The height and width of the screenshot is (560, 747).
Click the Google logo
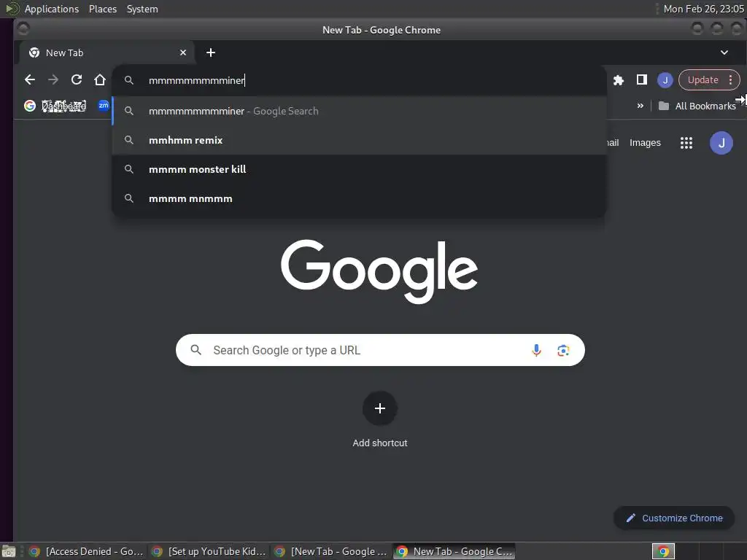pyautogui.click(x=379, y=271)
